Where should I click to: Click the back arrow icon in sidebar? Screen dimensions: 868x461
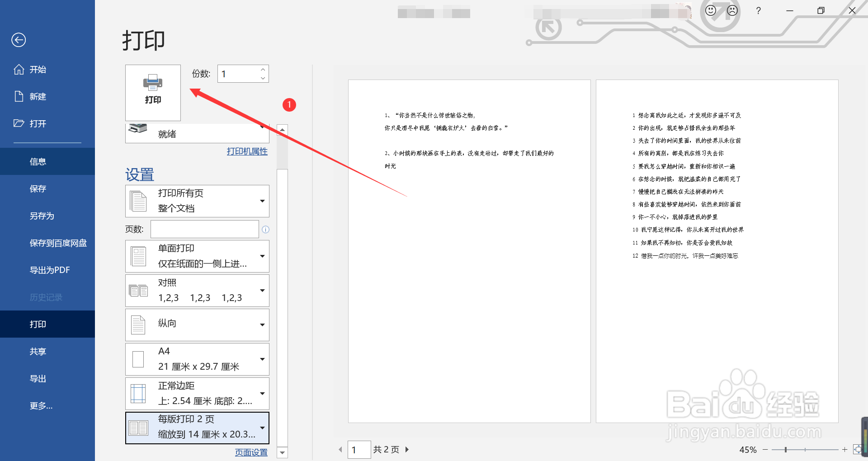tap(19, 40)
